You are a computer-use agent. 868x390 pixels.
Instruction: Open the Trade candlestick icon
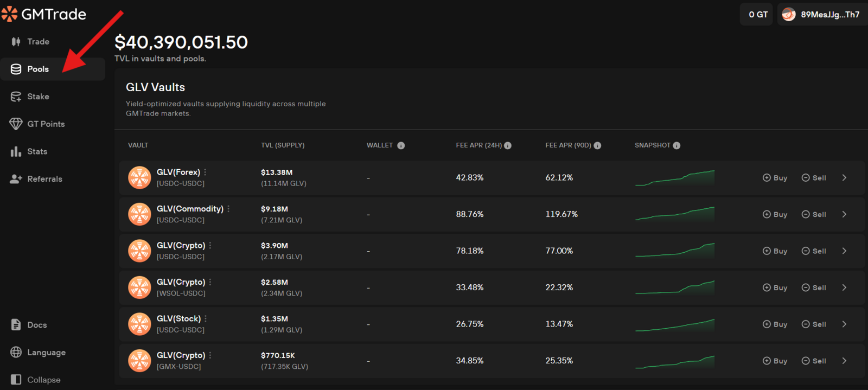coord(16,42)
